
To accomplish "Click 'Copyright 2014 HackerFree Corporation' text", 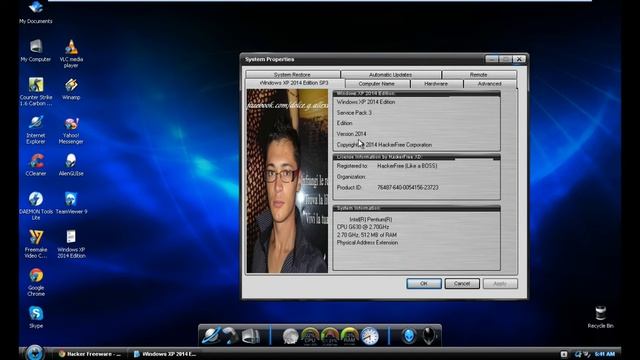I will click(384, 144).
